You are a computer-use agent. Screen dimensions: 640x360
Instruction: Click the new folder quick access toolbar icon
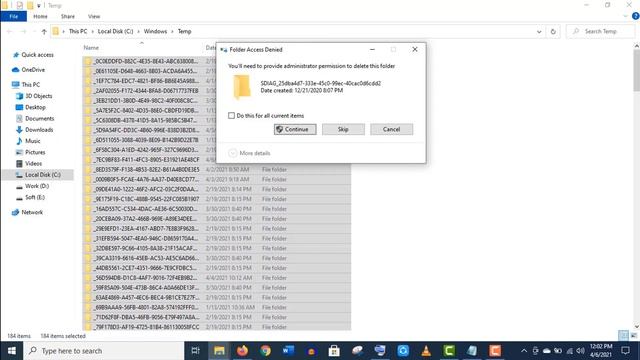(x=30, y=5)
